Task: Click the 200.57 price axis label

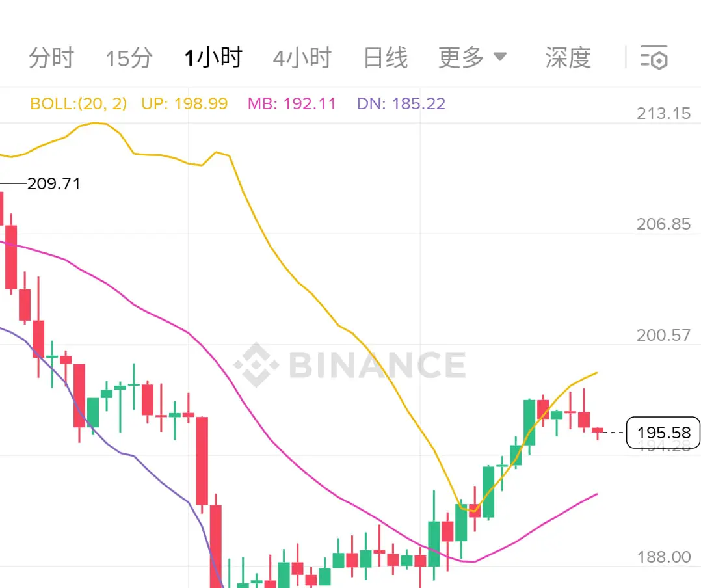Action: pyautogui.click(x=663, y=335)
